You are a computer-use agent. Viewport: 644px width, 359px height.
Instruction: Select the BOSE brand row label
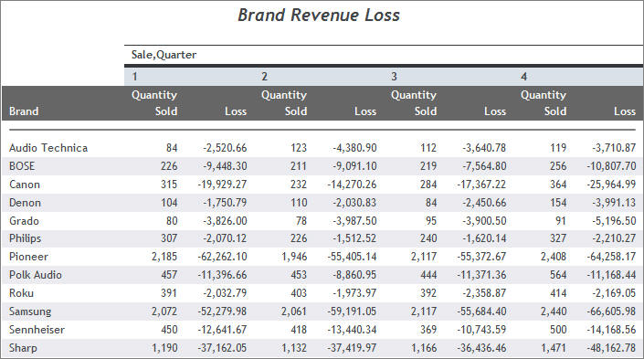pyautogui.click(x=22, y=166)
